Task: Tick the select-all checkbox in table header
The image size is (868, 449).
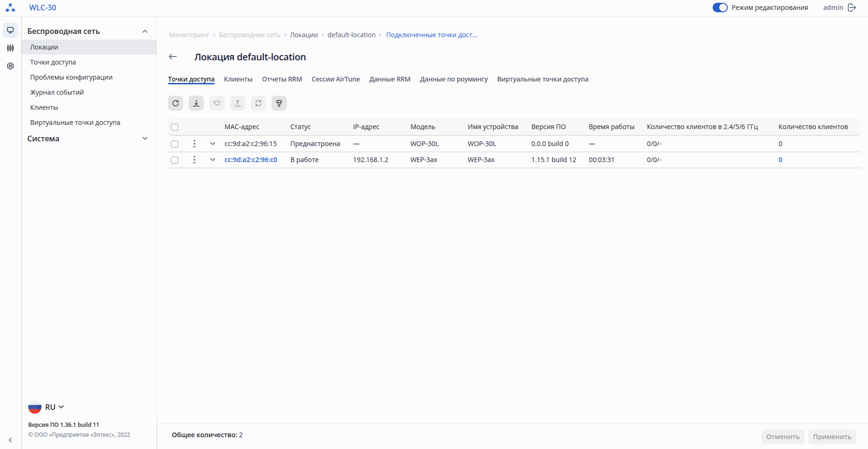Action: [175, 127]
